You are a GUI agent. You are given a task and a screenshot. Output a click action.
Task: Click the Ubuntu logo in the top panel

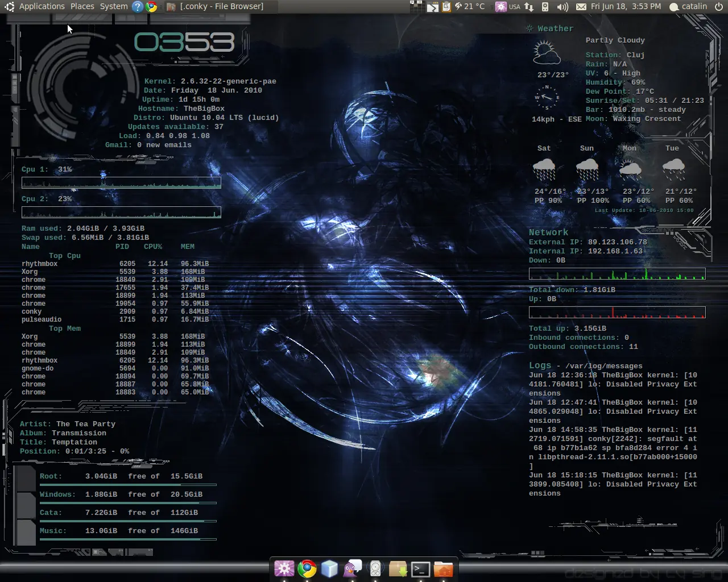9,7
